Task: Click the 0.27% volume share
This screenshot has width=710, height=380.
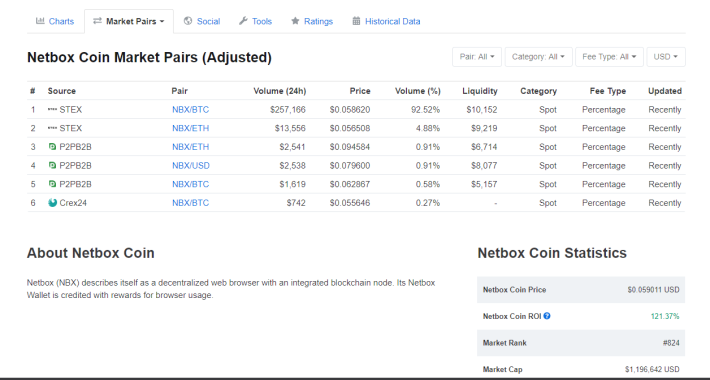Action: point(428,202)
